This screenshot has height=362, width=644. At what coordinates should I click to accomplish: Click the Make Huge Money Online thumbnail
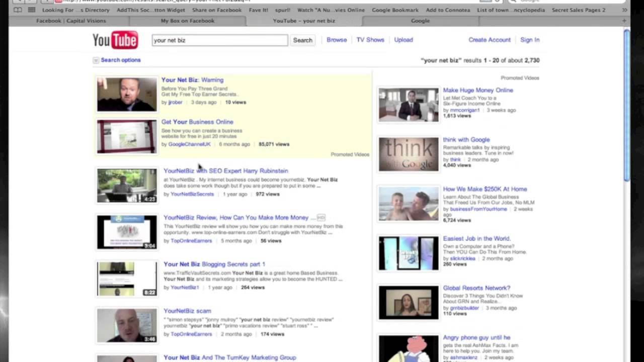tap(409, 105)
